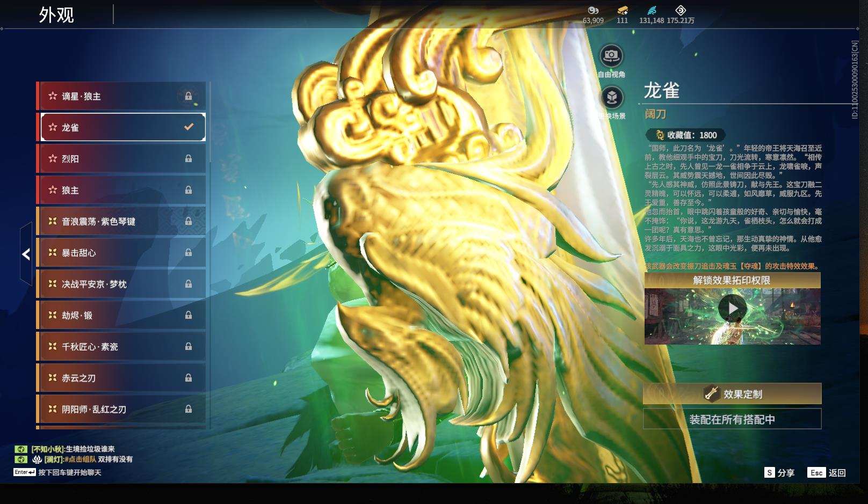This screenshot has width=868, height=504.
Task: Click the cross icon beside 暴击甜心
Action: tap(53, 252)
